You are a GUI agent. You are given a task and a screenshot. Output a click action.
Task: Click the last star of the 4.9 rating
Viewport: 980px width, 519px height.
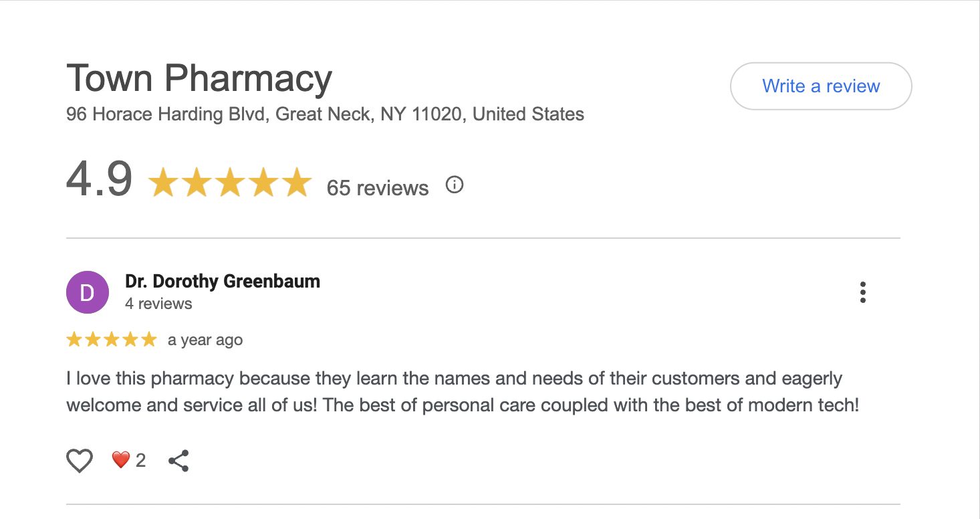coord(296,183)
